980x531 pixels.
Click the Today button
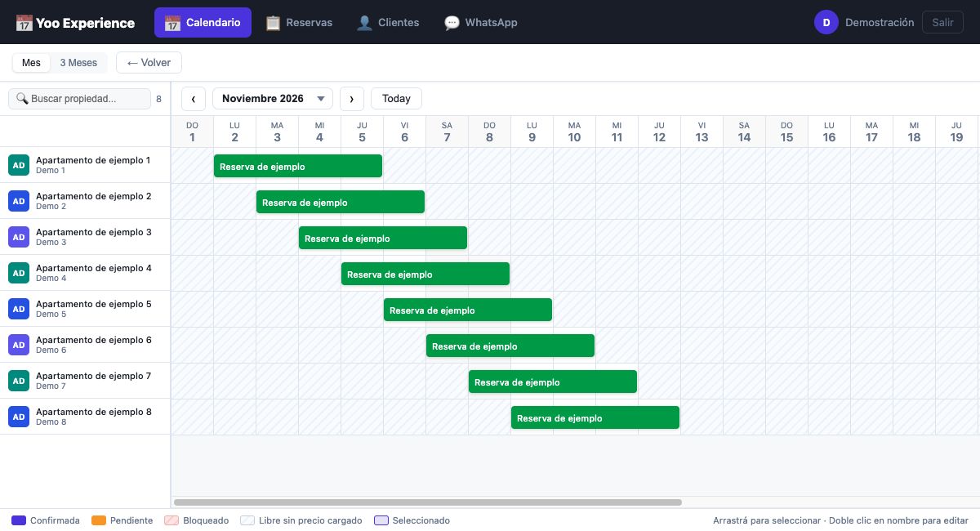pyautogui.click(x=396, y=99)
